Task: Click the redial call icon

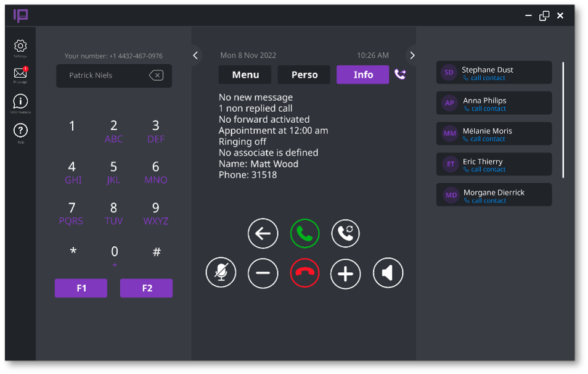Action: click(345, 233)
